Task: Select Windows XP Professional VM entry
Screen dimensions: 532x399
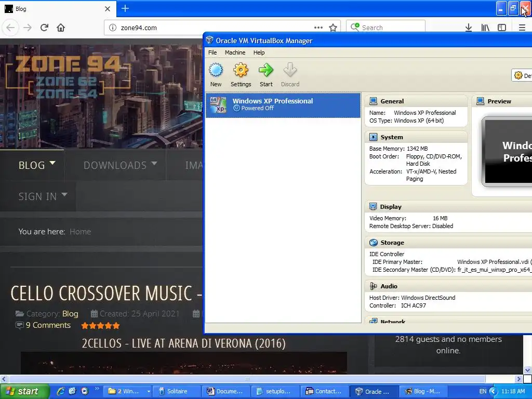Action: pos(283,105)
